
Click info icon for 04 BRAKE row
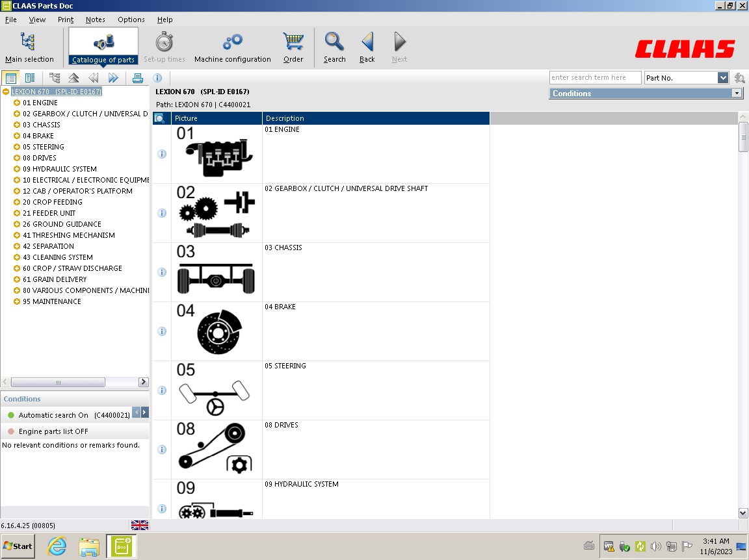[162, 331]
